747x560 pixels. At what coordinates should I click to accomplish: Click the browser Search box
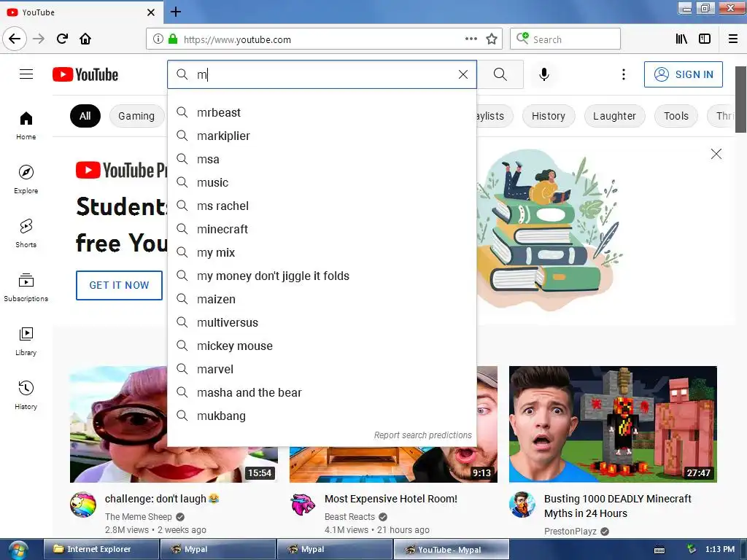[x=565, y=39]
